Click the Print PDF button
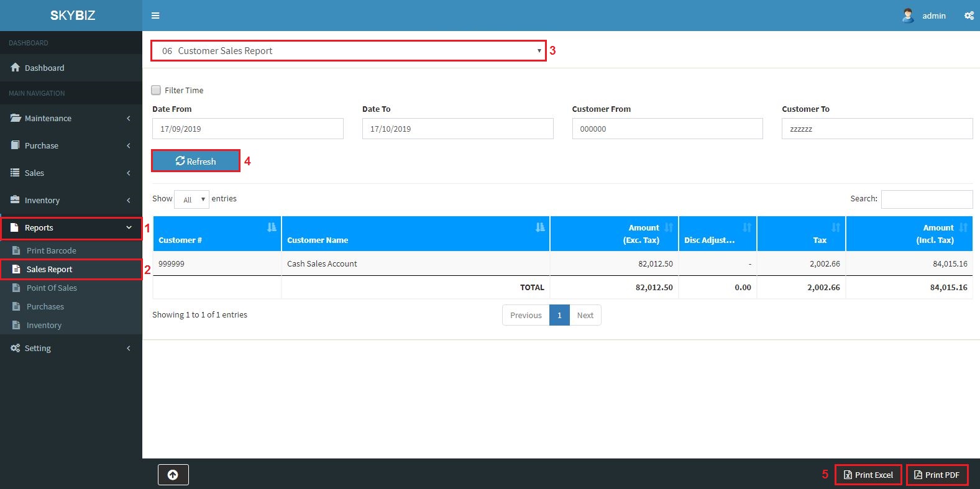The width and height of the screenshot is (980, 489). [x=936, y=475]
